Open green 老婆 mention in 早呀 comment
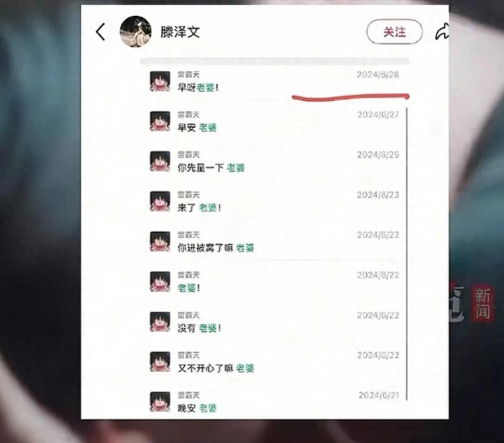Image resolution: width=504 pixels, height=443 pixels. tap(206, 87)
